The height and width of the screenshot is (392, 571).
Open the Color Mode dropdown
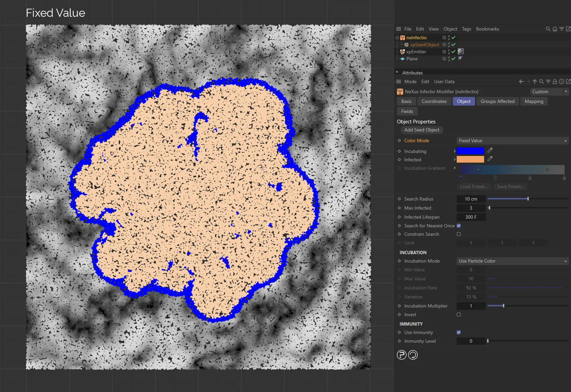[512, 141]
